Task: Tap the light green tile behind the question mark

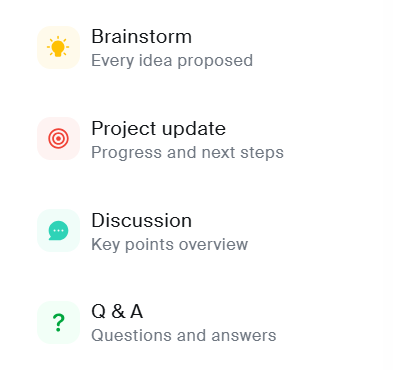Action: coord(58,323)
